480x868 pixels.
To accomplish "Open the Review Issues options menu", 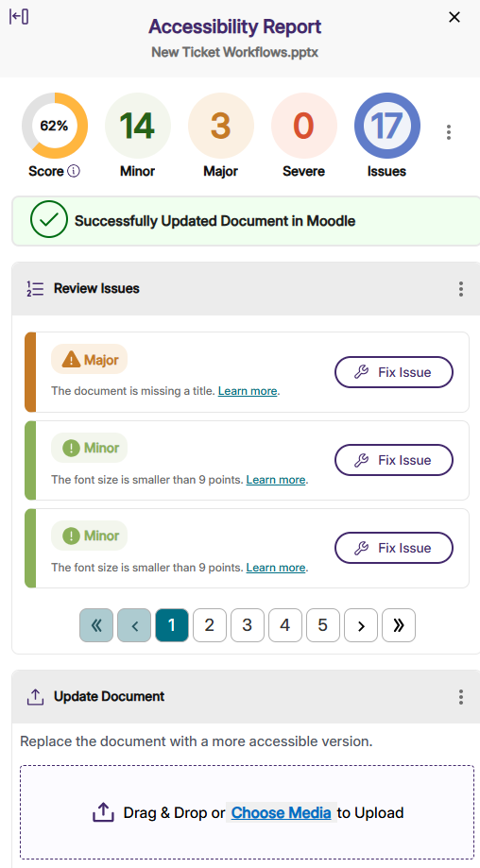I will 460,288.
